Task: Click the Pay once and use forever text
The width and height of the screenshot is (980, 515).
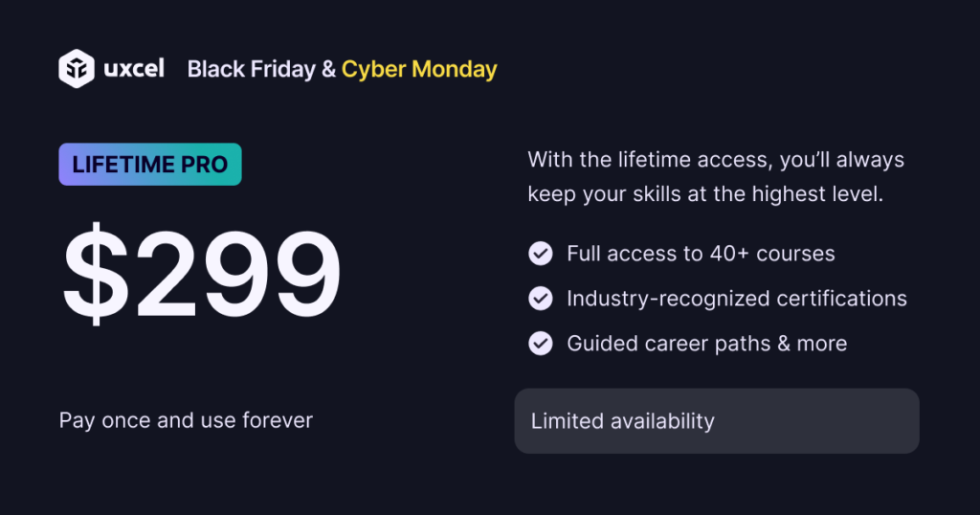Action: click(x=186, y=420)
